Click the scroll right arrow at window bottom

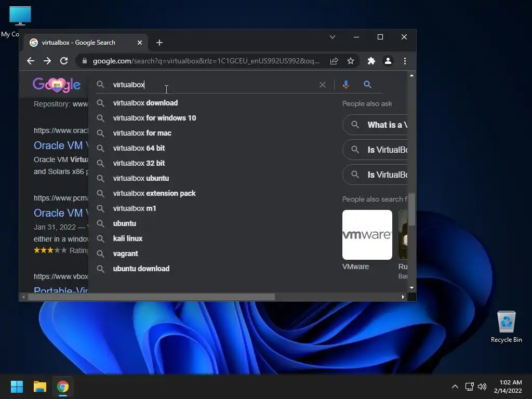[403, 297]
